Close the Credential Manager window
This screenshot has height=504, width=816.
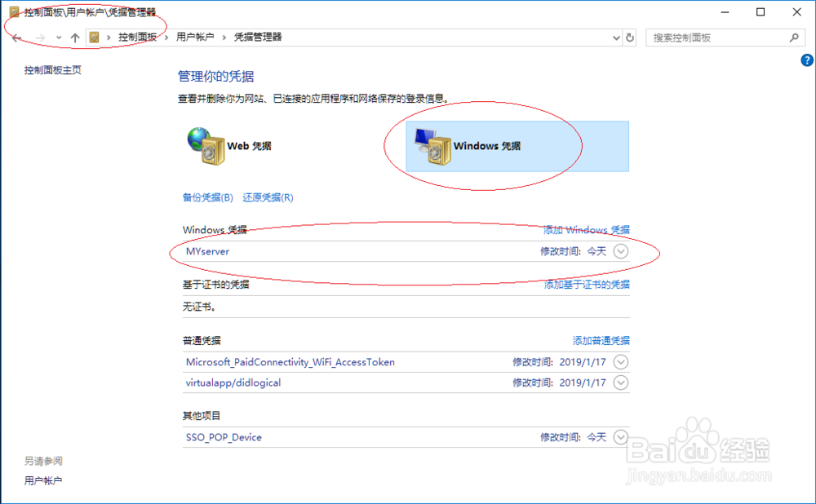(796, 12)
